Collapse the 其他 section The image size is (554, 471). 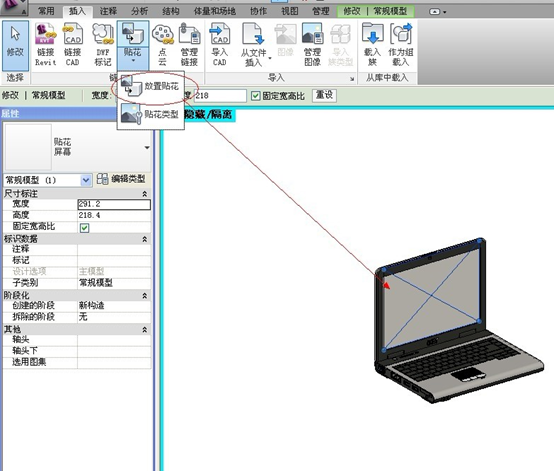(144, 330)
